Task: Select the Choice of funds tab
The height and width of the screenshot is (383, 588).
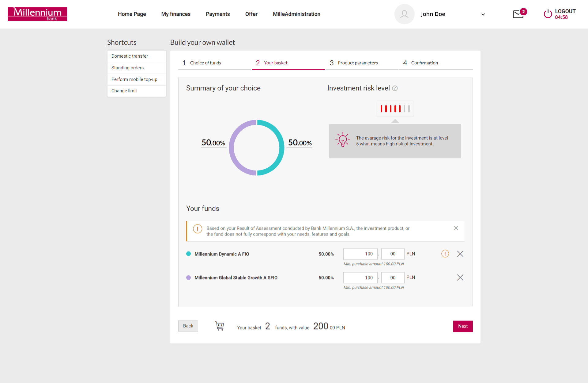Action: pyautogui.click(x=205, y=62)
